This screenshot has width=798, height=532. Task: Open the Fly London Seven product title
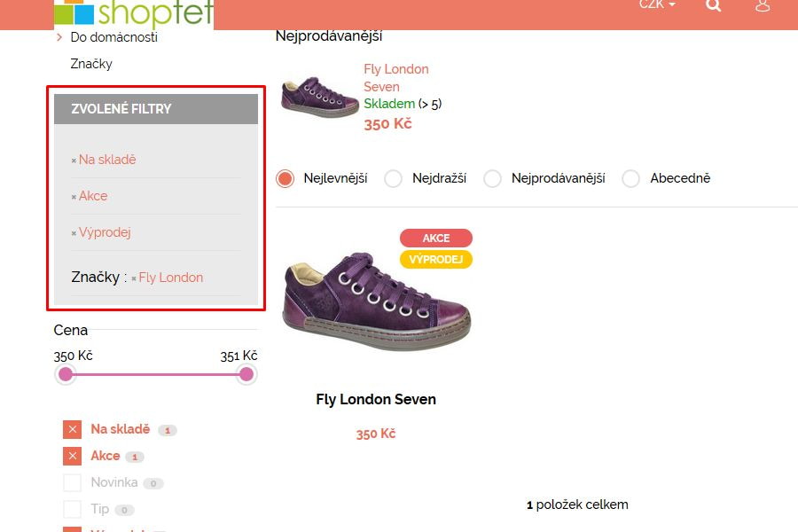pyautogui.click(x=376, y=399)
